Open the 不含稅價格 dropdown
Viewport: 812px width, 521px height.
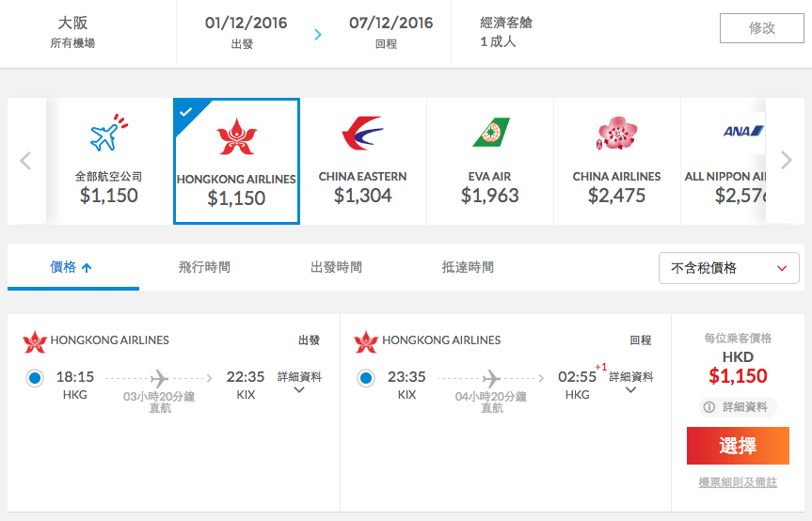[x=728, y=268]
